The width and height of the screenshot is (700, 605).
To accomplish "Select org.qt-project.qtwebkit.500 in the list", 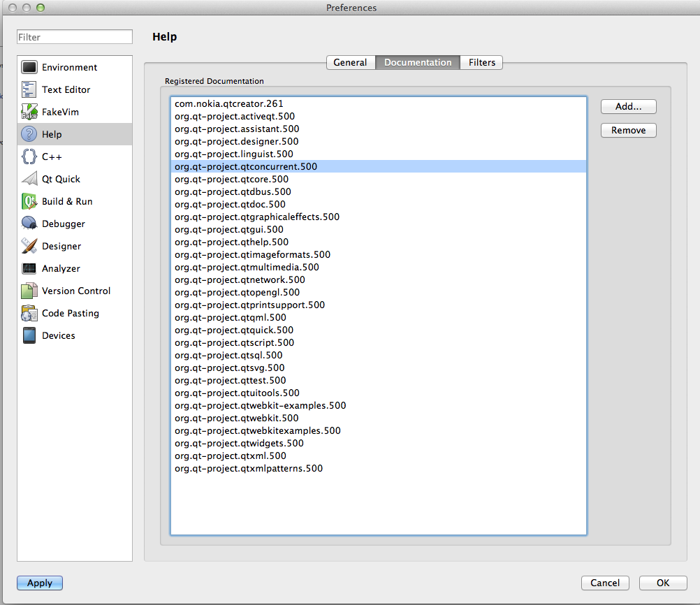I will pos(237,418).
